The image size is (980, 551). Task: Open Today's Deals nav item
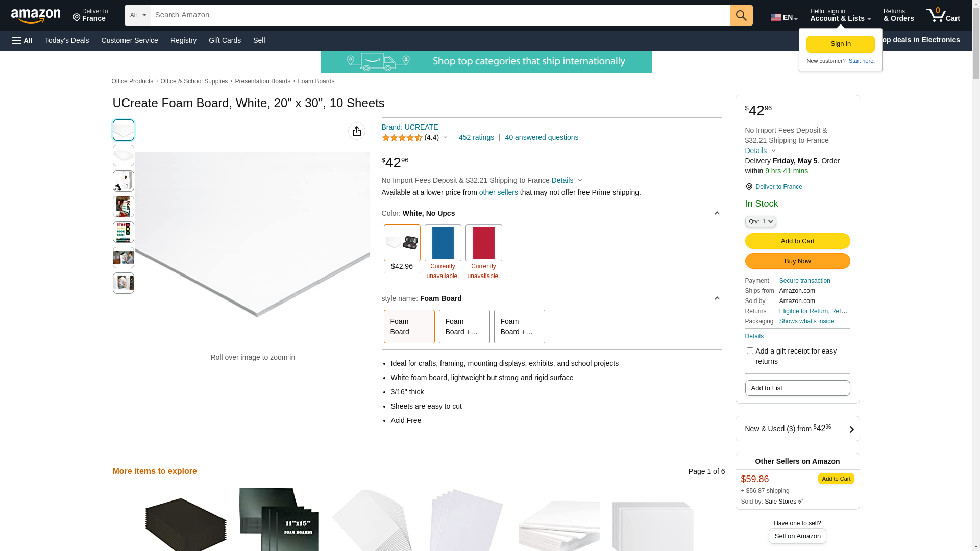(x=67, y=40)
